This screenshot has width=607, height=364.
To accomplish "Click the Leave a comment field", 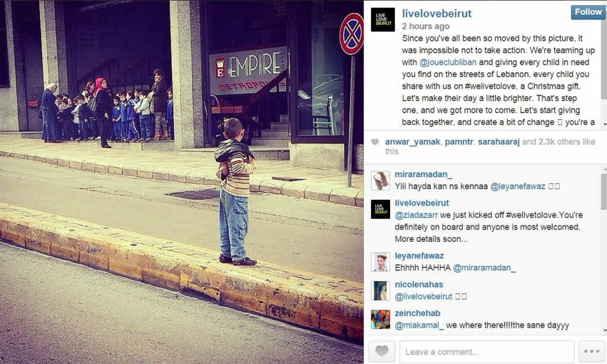I will point(487,352).
